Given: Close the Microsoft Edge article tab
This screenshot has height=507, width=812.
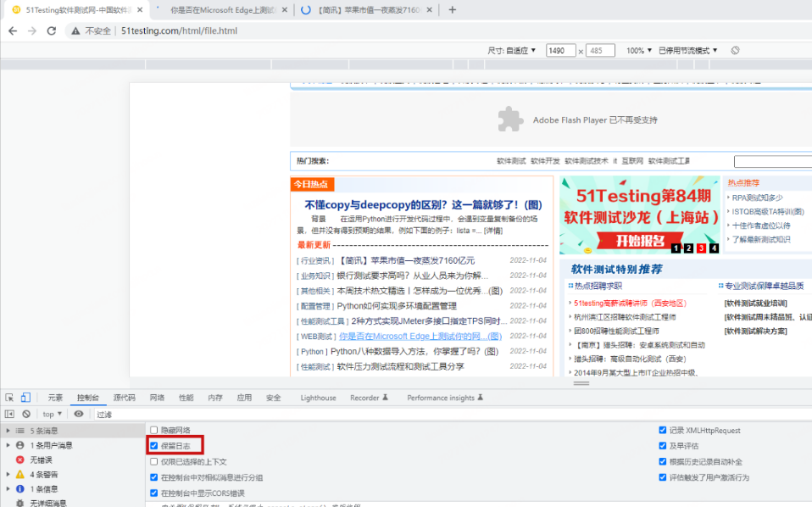Looking at the screenshot, I should (x=284, y=10).
